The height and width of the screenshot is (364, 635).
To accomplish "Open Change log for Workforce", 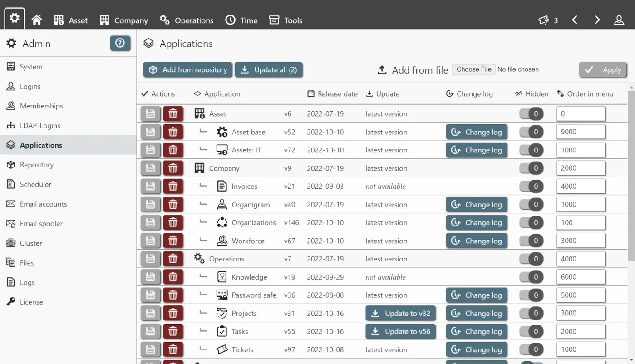I will point(477,241).
